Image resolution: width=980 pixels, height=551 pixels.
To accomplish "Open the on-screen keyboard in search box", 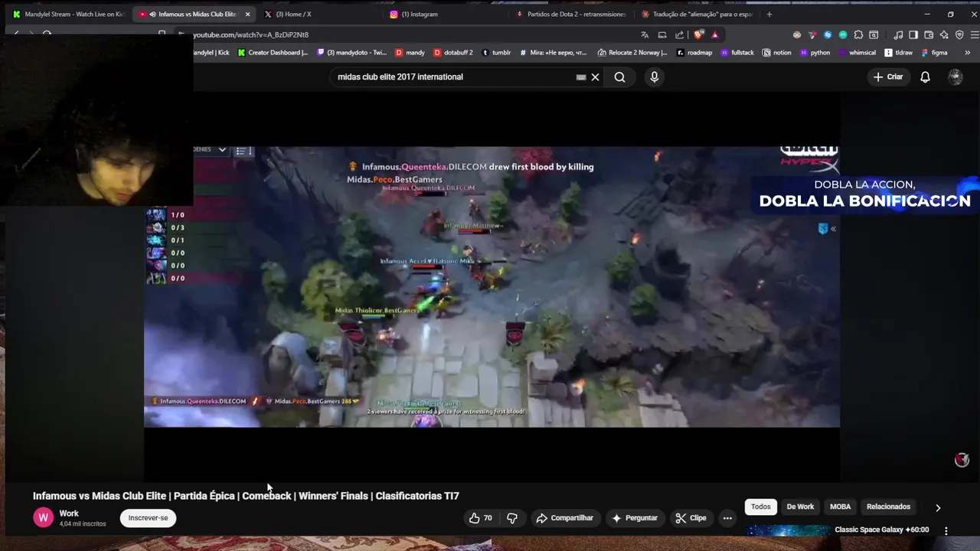I will tap(581, 77).
